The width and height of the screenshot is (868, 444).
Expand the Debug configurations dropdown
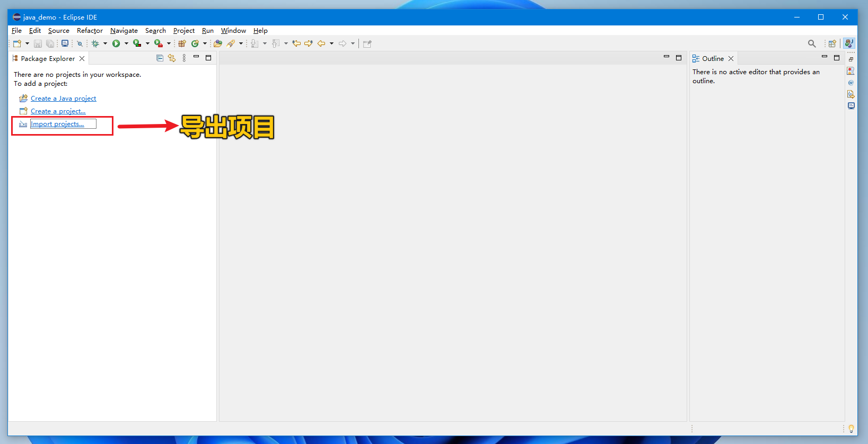(x=105, y=43)
